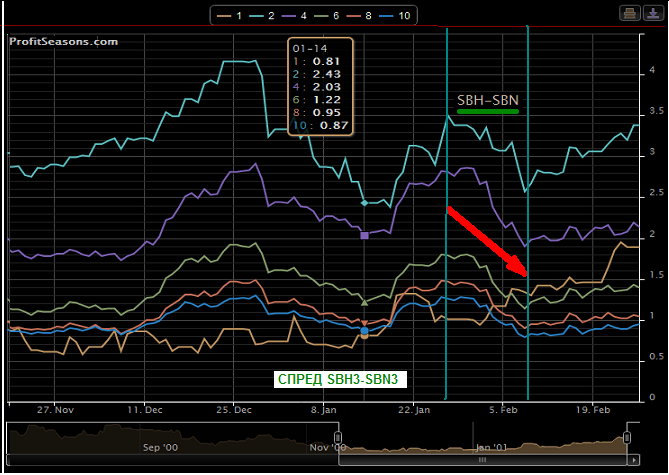This screenshot has height=475, width=669.
Task: Click the ProfitSeasons.com watermark link
Action: [64, 41]
